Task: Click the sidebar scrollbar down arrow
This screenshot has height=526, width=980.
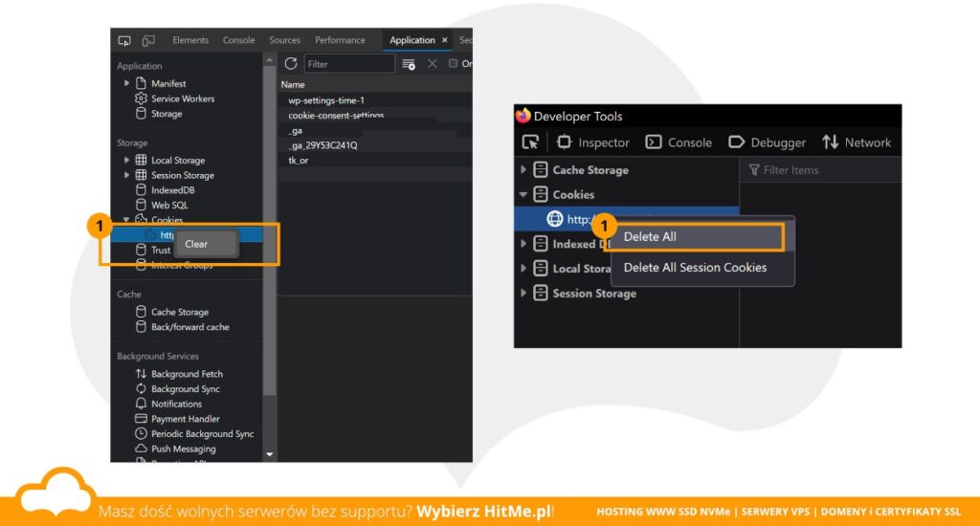Action: pos(270,455)
